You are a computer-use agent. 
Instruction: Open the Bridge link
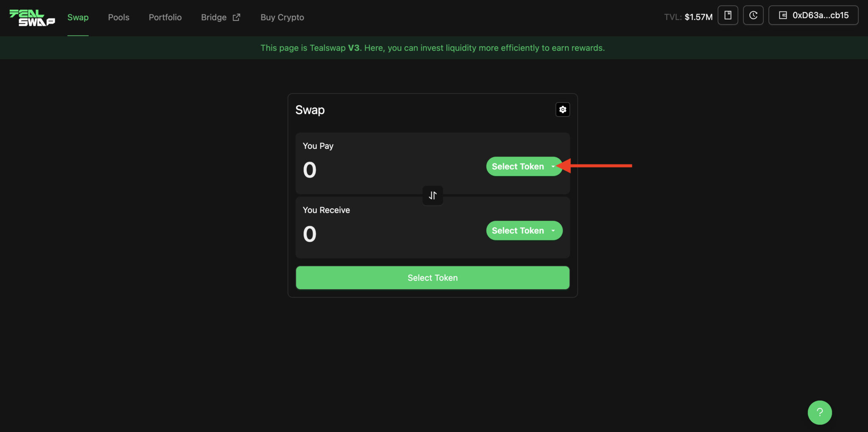(214, 17)
